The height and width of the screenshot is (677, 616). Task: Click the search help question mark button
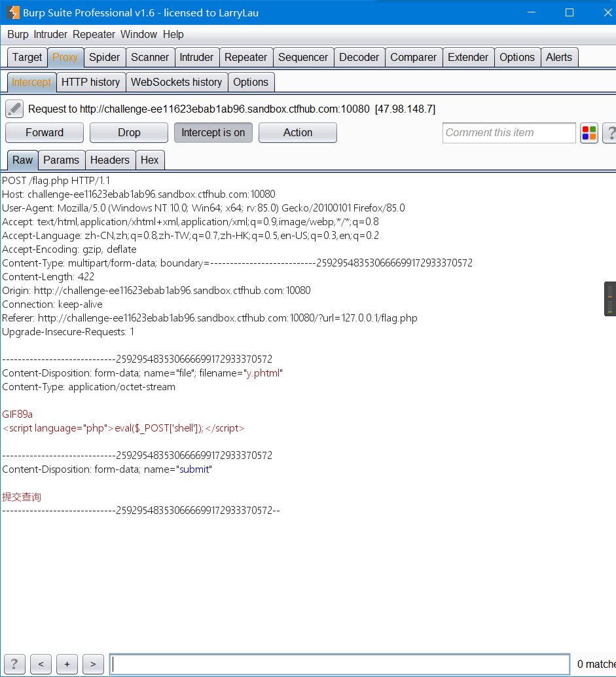pyautogui.click(x=14, y=664)
